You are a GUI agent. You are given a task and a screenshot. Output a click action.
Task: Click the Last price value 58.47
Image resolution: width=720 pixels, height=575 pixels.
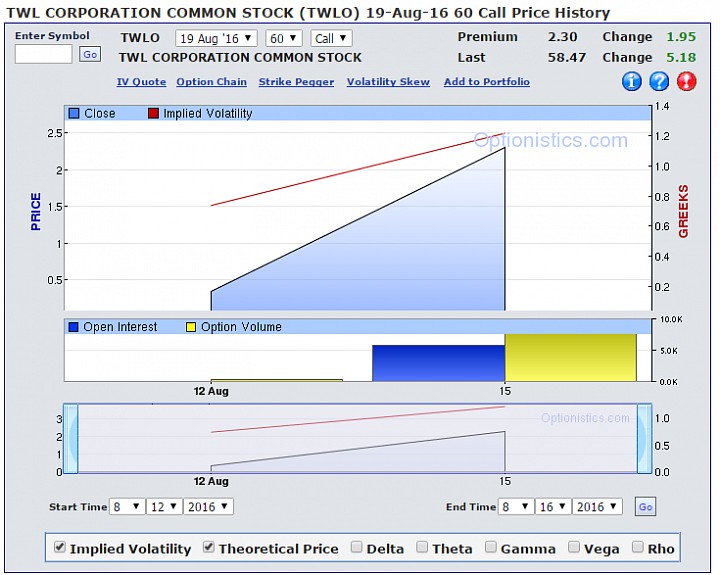(x=567, y=57)
